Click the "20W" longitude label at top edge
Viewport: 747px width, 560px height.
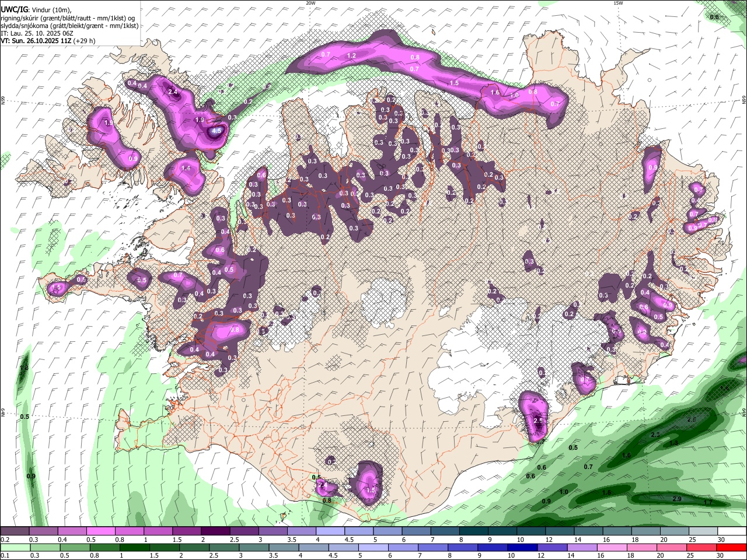(x=310, y=3)
